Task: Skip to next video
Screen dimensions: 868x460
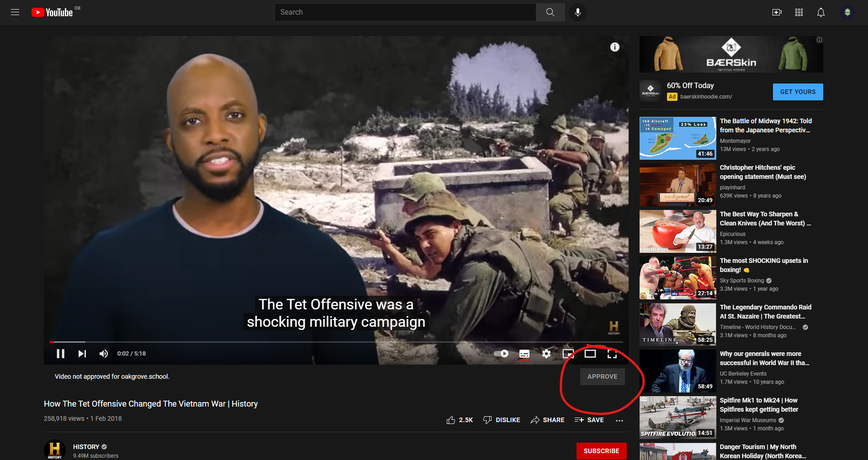Action: pos(82,354)
